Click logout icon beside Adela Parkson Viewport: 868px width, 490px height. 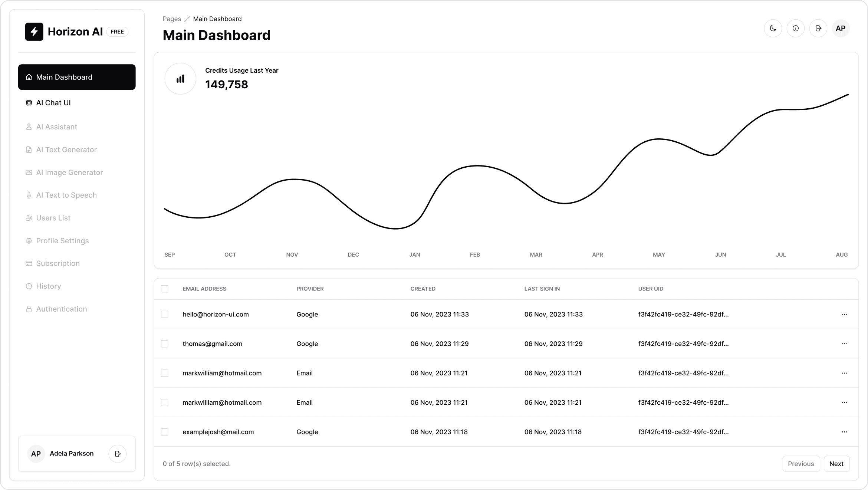coord(118,454)
